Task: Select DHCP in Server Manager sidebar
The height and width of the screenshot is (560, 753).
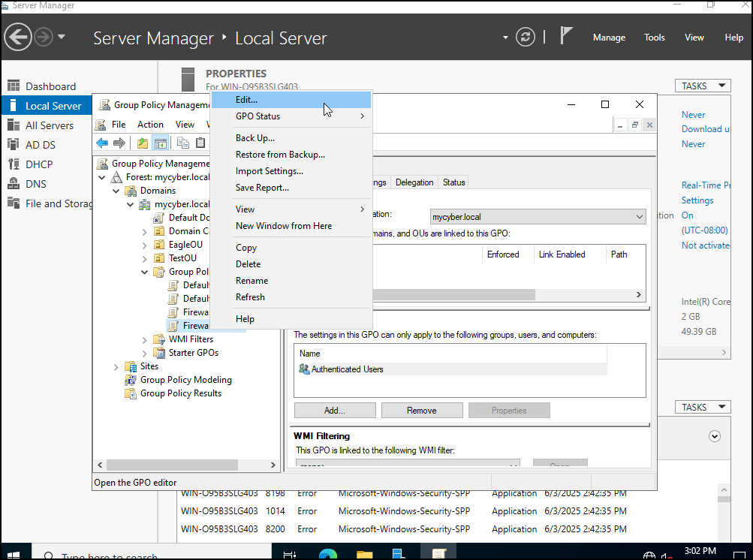Action: pyautogui.click(x=39, y=164)
